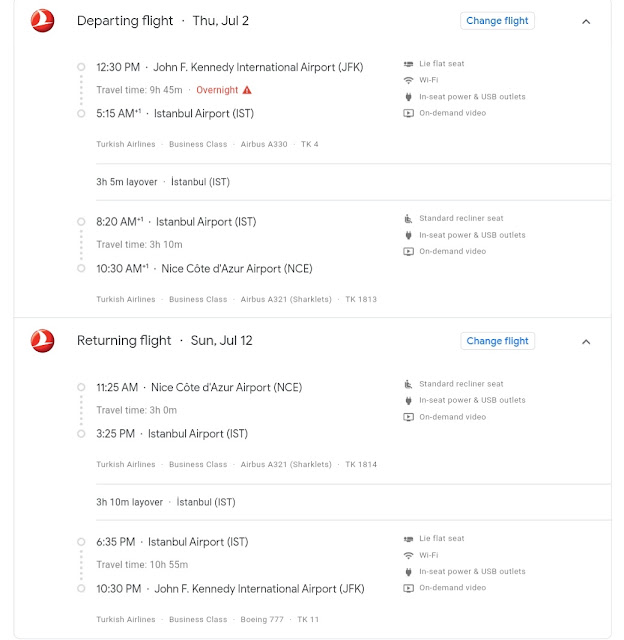The height and width of the screenshot is (640, 624).
Task: Click the red Overnight warning triangle icon
Action: coord(247,90)
